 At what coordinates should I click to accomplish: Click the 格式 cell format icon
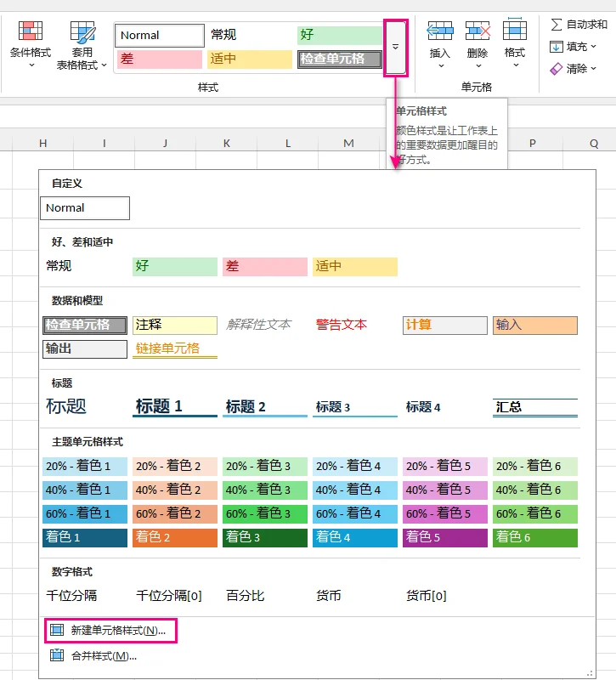tap(515, 30)
